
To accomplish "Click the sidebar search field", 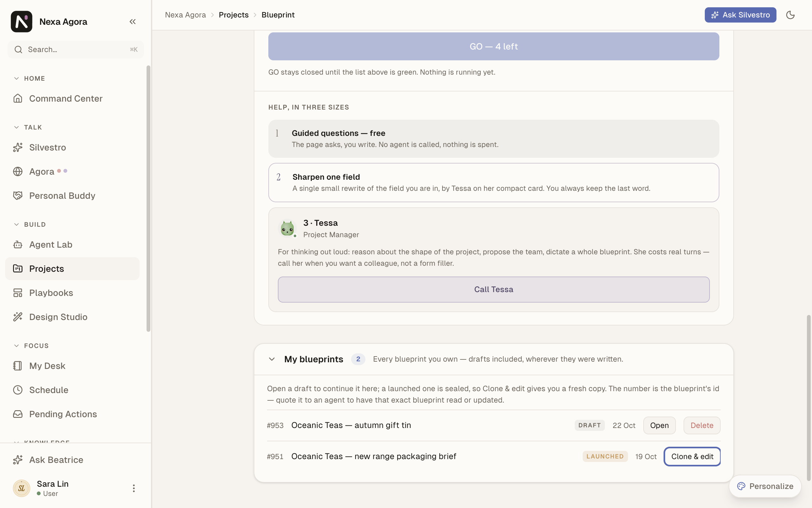I will [76, 50].
